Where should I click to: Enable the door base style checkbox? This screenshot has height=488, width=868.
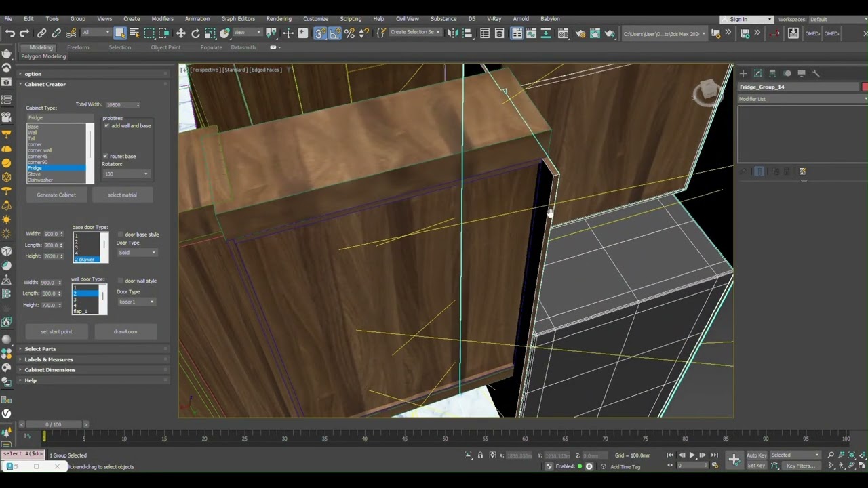[x=120, y=235]
